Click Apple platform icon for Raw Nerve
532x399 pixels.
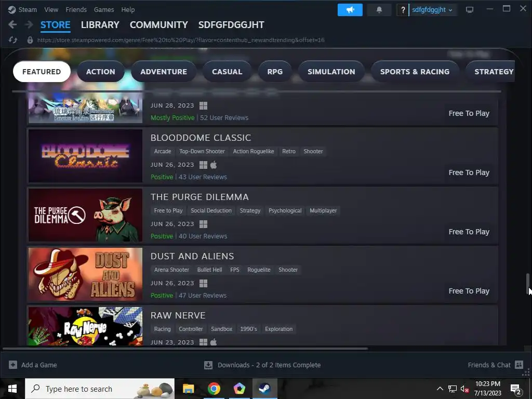coord(214,342)
